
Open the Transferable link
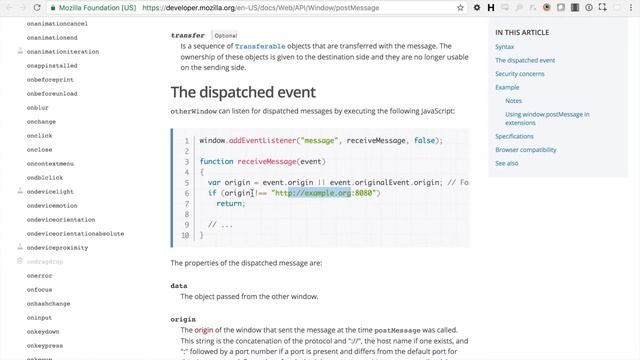pos(260,46)
